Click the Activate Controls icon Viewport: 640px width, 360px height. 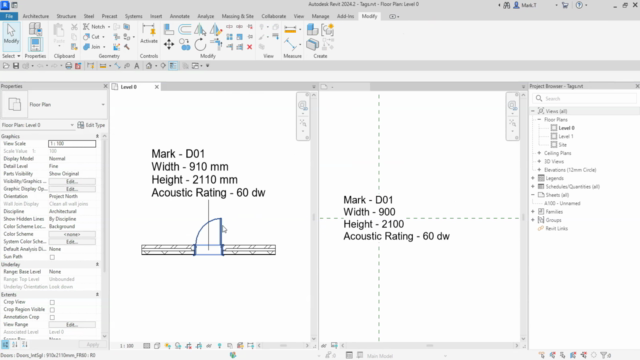(149, 33)
